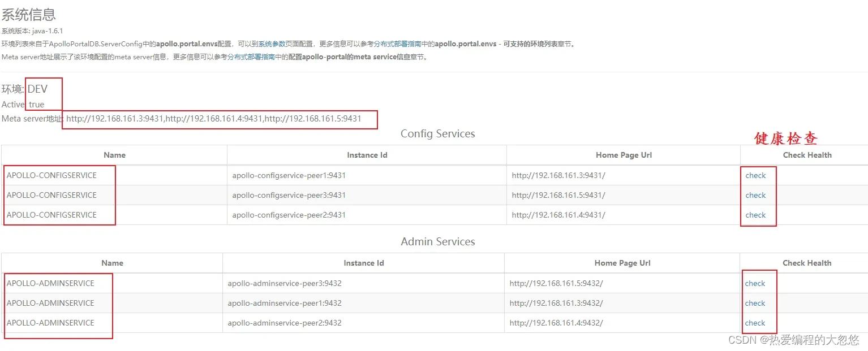Run health check for apollo-adminservice-peer1:9432
The width and height of the screenshot is (868, 351).
[x=755, y=303]
